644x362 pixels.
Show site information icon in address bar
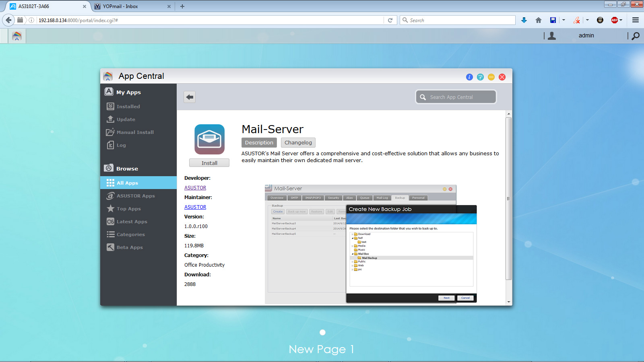(x=31, y=20)
